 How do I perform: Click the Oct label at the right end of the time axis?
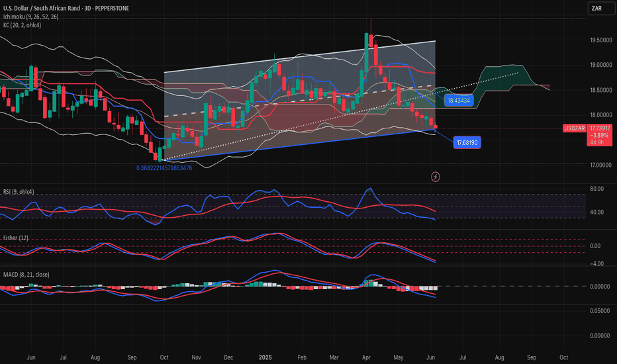[x=563, y=357]
